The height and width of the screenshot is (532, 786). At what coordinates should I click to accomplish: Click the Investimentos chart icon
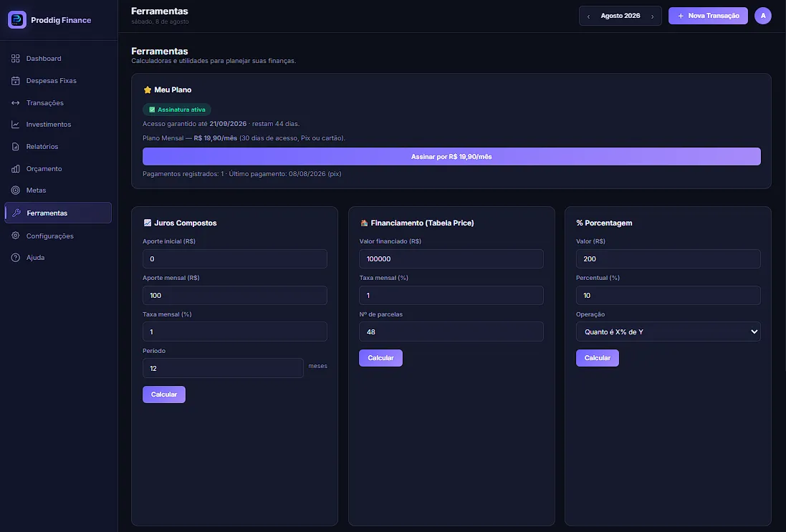point(16,125)
